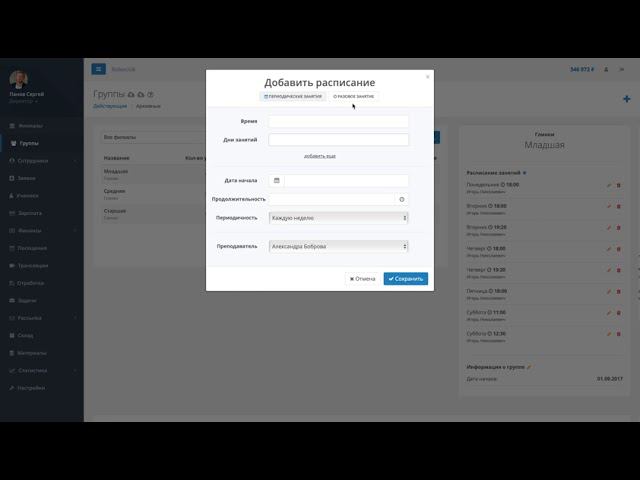Screen dimensions: 640x480
Task: Delete the Четверг 19:20 schedule entry
Action: 618,270
